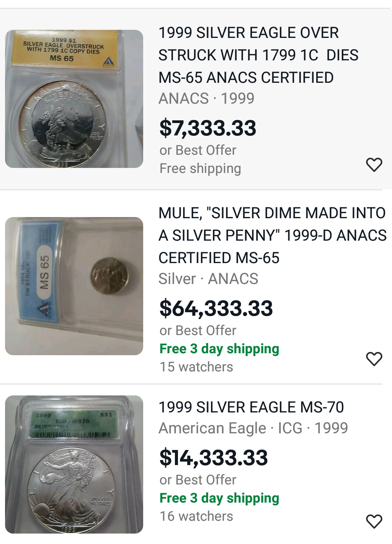Select "or Best Offer" on the $64,333.33 listing

(198, 330)
